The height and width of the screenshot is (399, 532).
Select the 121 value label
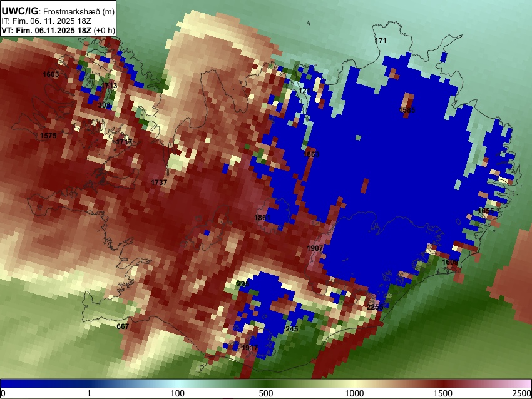pos(304,91)
